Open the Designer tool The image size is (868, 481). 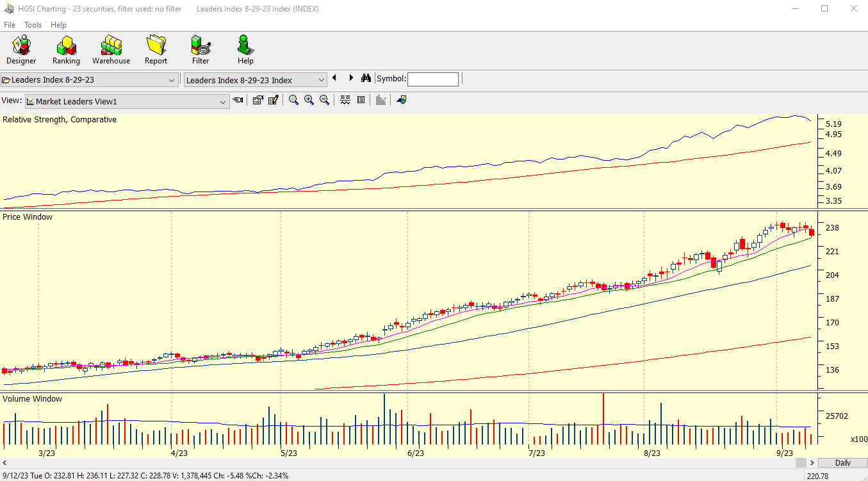point(21,50)
